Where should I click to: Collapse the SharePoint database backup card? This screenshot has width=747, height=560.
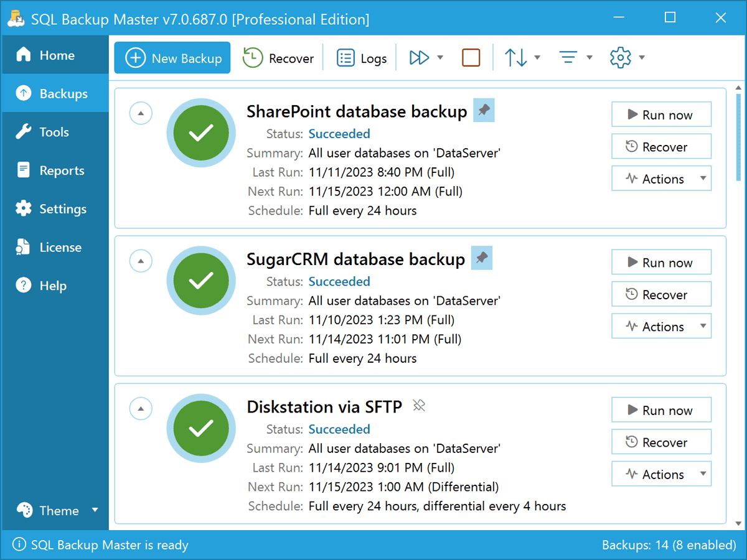click(141, 113)
